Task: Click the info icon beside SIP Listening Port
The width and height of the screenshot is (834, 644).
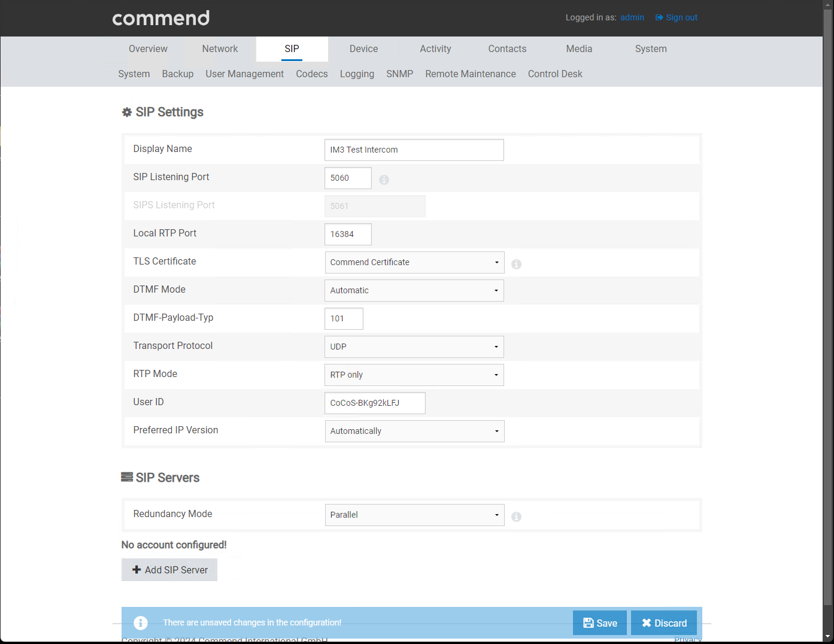Action: tap(384, 180)
